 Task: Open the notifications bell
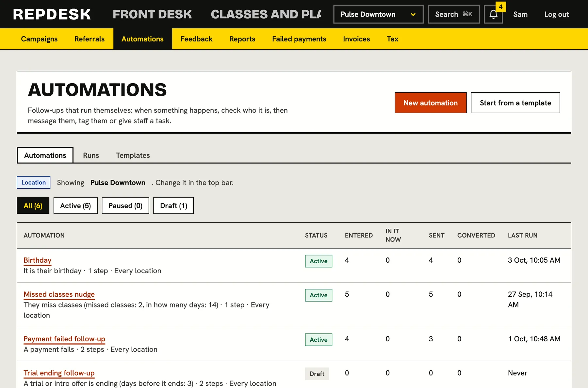pos(493,14)
